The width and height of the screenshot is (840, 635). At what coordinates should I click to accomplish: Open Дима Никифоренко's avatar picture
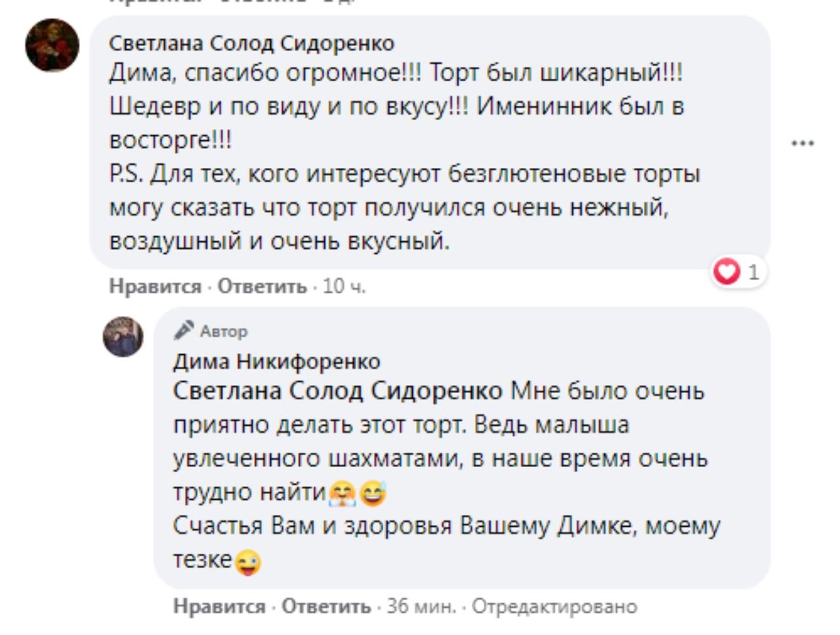[x=123, y=337]
